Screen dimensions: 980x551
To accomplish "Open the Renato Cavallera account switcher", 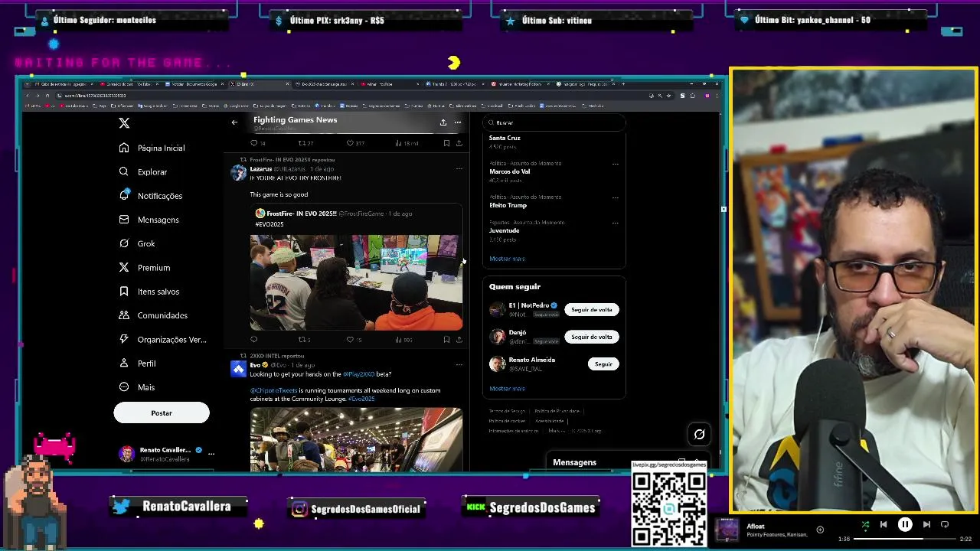I will [168, 454].
